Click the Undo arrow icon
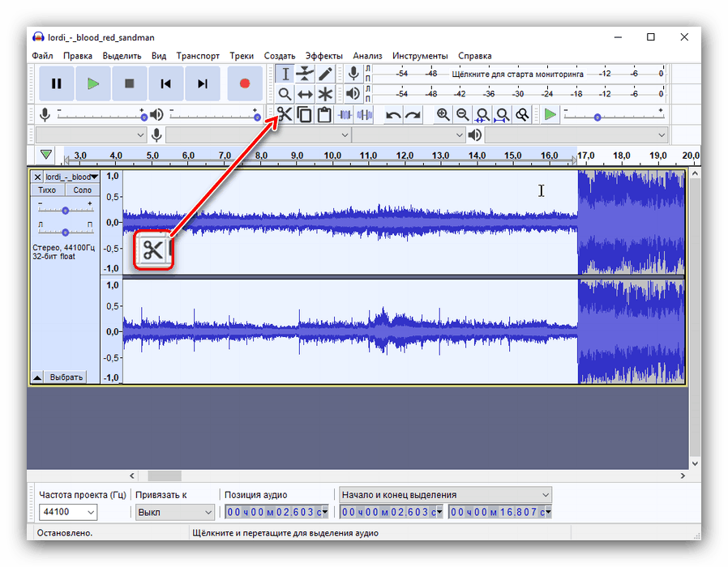This screenshot has height=567, width=728. click(393, 114)
